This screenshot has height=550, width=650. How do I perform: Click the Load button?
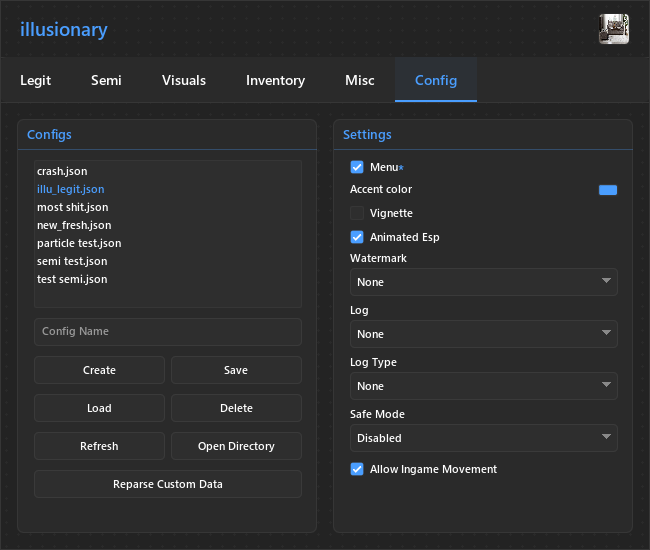coord(99,408)
